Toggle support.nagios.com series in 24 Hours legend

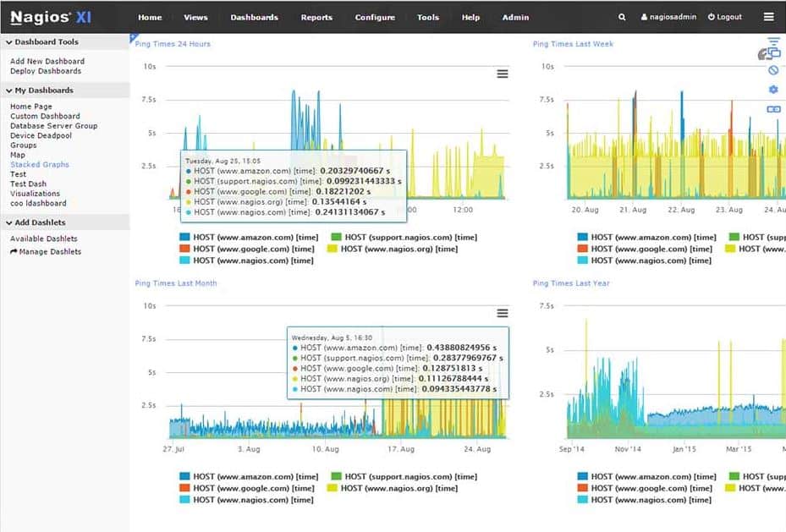click(x=404, y=238)
